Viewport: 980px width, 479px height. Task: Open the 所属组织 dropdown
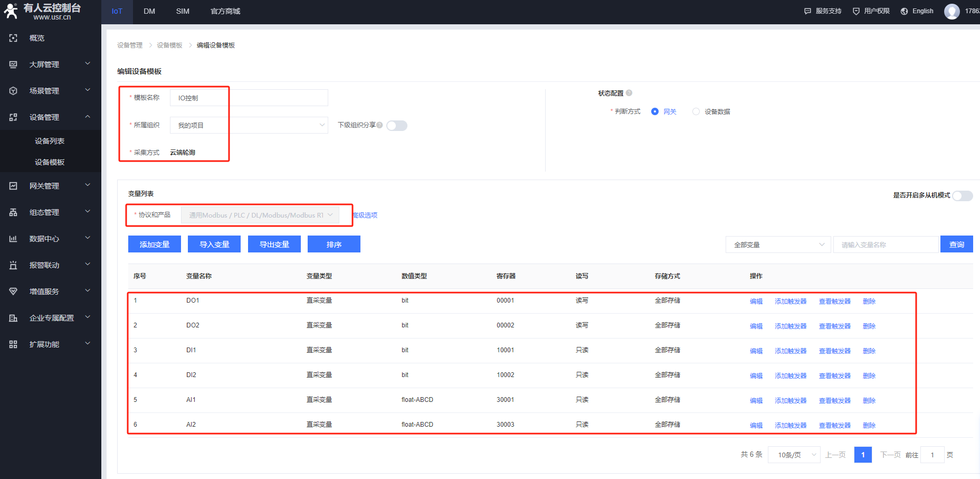[249, 125]
